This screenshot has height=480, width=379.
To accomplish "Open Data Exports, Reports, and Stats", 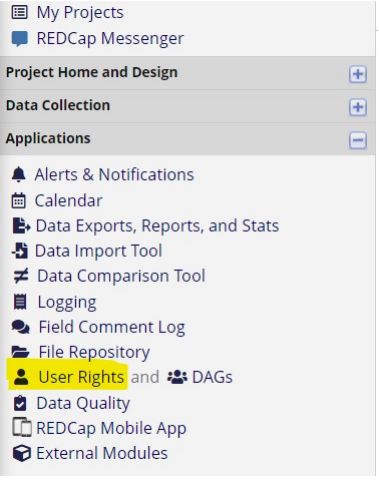I will point(157,226).
